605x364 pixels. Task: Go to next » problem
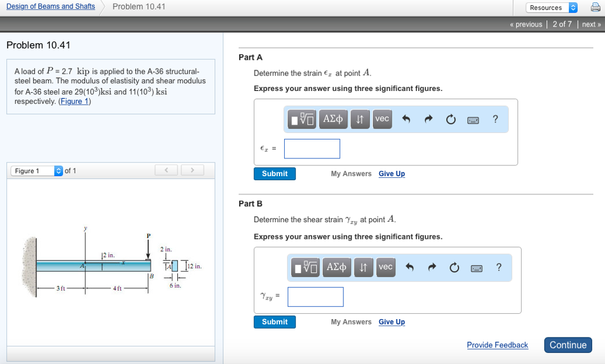coord(591,24)
